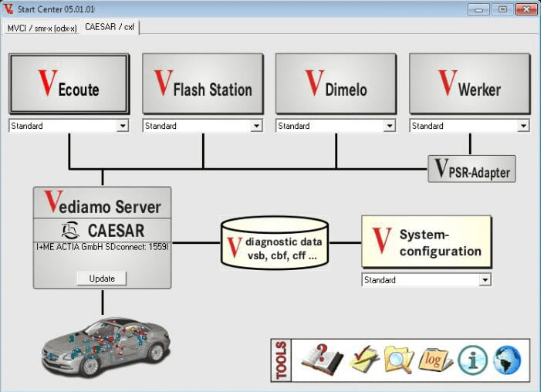Open System-configuration
Screen dimensions: 544x392
click(426, 242)
